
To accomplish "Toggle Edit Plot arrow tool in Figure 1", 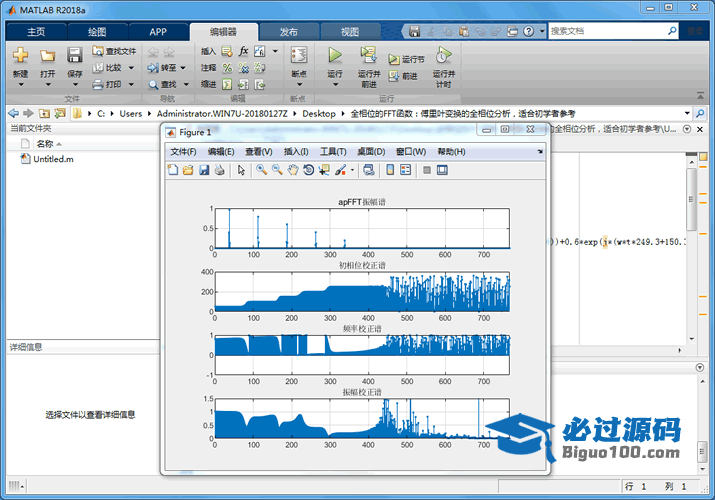I will click(241, 170).
